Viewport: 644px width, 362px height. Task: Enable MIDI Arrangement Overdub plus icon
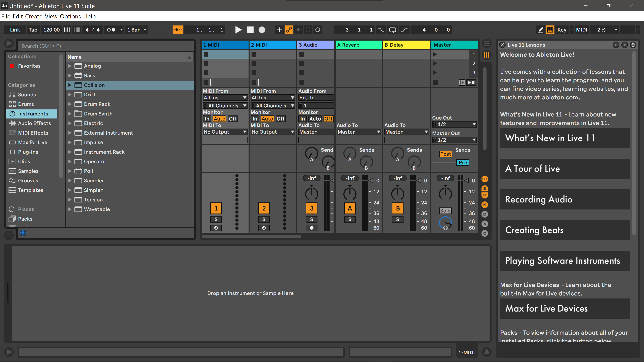pyautogui.click(x=279, y=30)
